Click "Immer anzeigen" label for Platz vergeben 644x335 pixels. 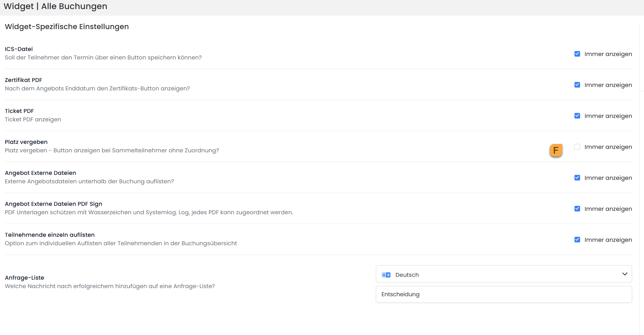click(608, 147)
